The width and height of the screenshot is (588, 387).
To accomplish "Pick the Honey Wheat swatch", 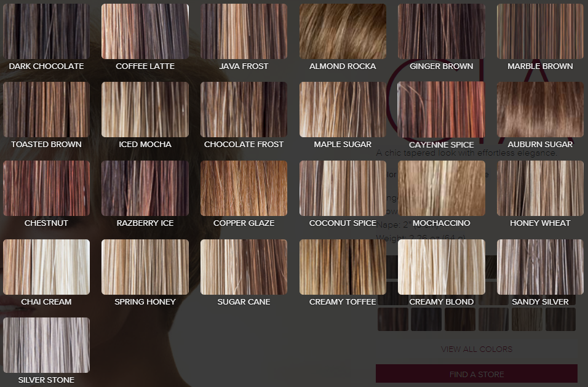I will coord(540,188).
